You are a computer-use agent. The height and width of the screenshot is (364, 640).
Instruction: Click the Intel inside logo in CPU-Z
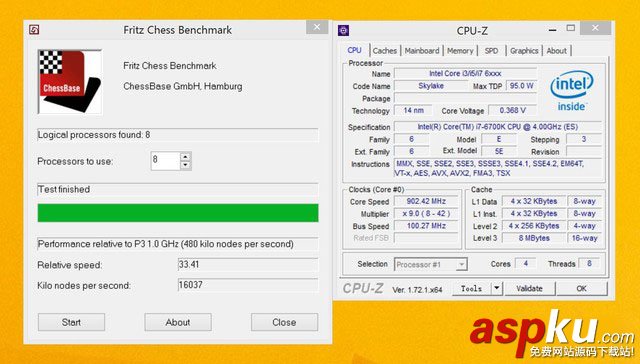572,91
